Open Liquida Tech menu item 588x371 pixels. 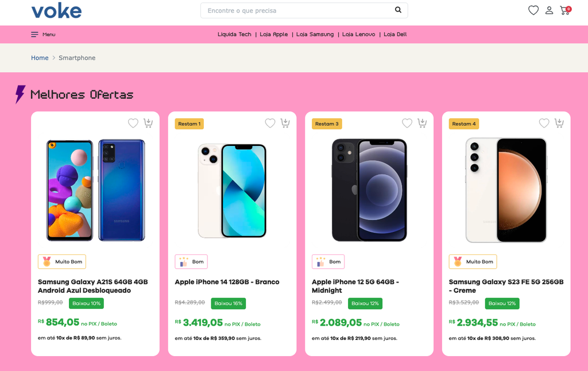coord(234,34)
